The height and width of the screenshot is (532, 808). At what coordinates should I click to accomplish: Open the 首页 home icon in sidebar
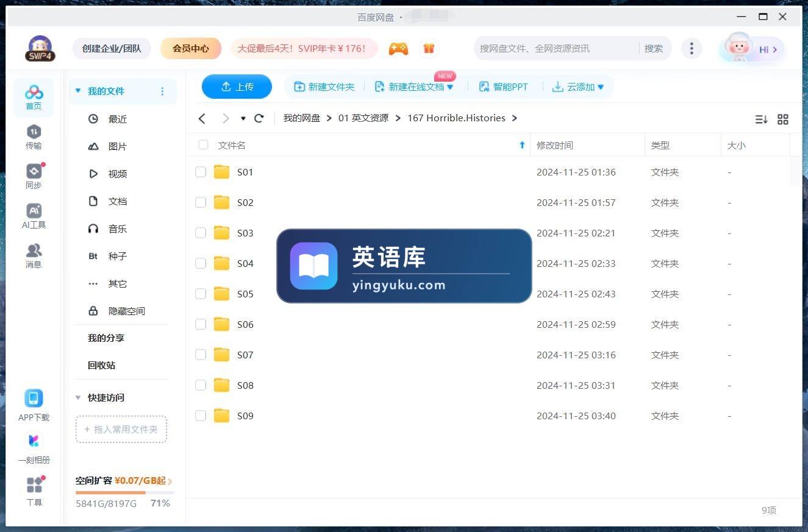pyautogui.click(x=34, y=98)
